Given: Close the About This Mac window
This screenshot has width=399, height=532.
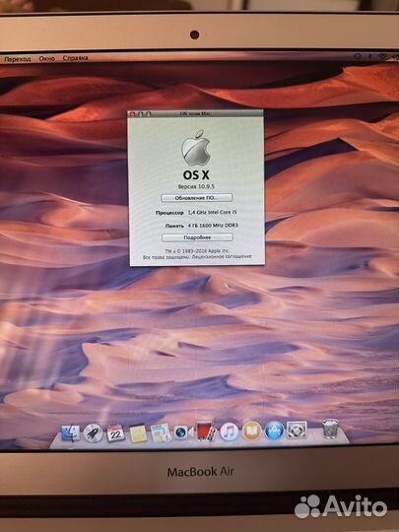Looking at the screenshot, I should pyautogui.click(x=133, y=114).
